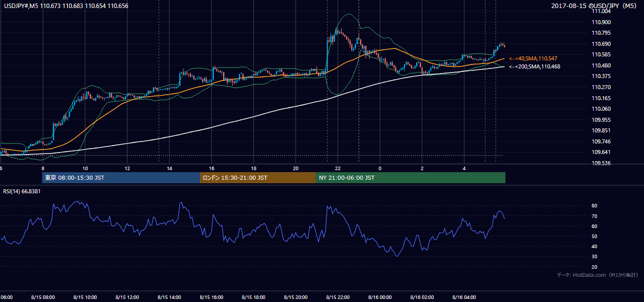This screenshot has width=644, height=302.
Task: Click RSI scale value 30
Action: 595,257
